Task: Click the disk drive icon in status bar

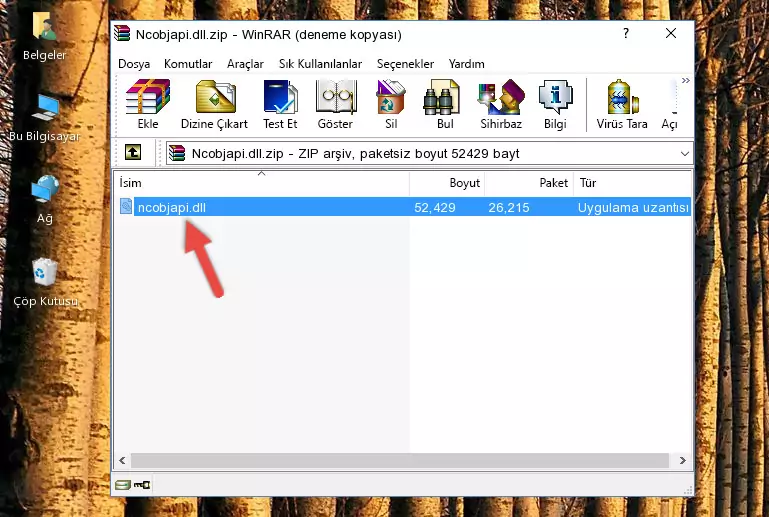Action: tap(123, 485)
